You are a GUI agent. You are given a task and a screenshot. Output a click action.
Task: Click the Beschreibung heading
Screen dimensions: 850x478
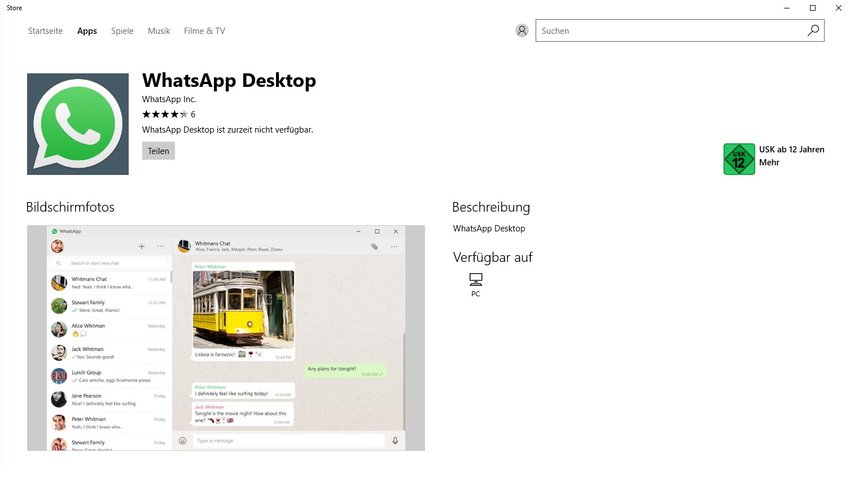pos(491,207)
